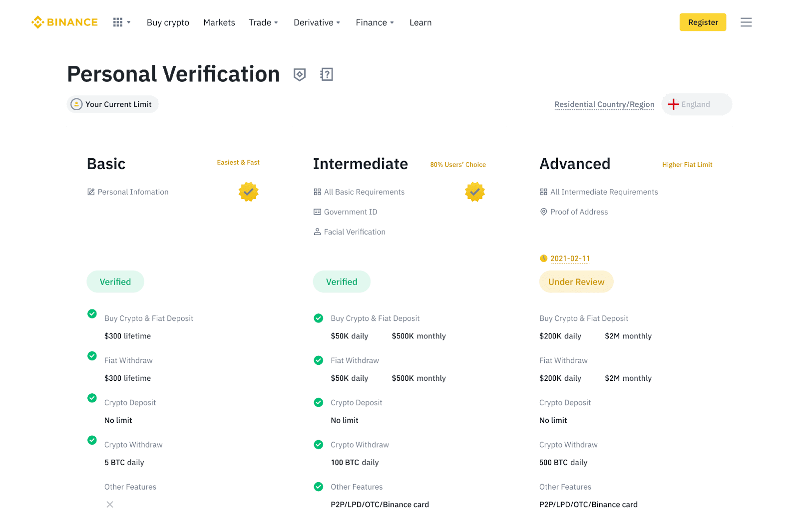The image size is (799, 532).
Task: Open the Buy crypto menu item
Action: coord(168,22)
